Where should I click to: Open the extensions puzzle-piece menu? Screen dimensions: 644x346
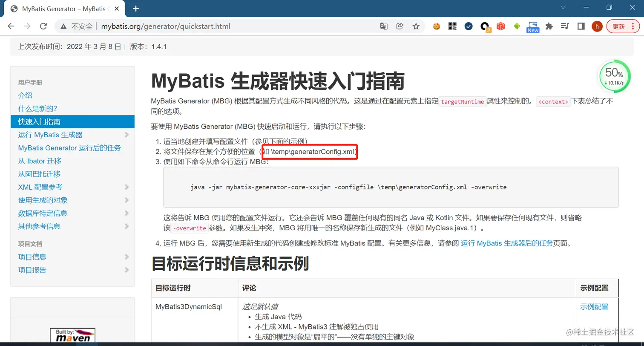click(x=549, y=26)
